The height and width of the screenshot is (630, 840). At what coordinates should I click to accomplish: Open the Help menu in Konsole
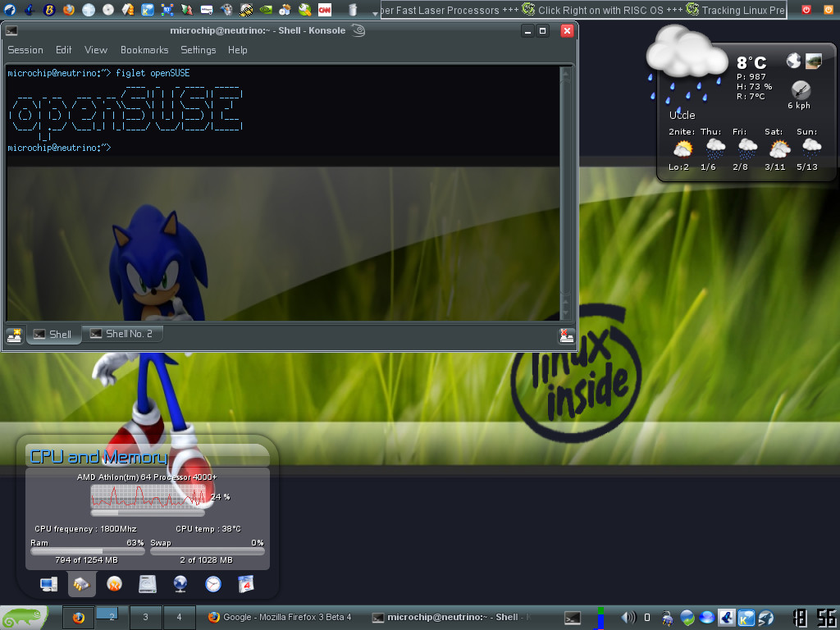pos(237,50)
